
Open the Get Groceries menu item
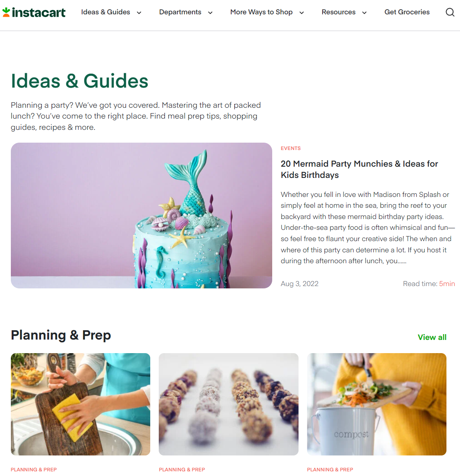407,12
